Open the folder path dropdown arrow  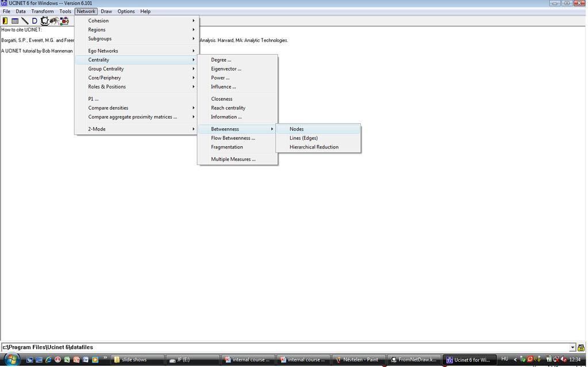pos(572,347)
